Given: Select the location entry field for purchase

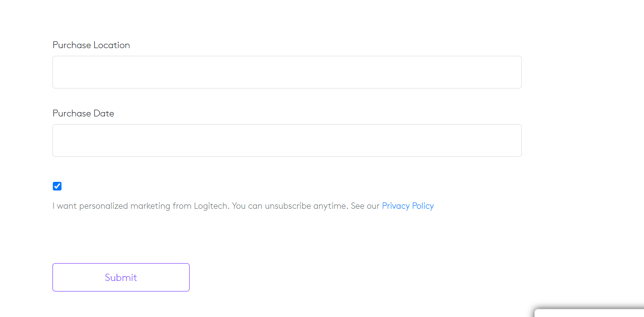Looking at the screenshot, I should coord(287,72).
